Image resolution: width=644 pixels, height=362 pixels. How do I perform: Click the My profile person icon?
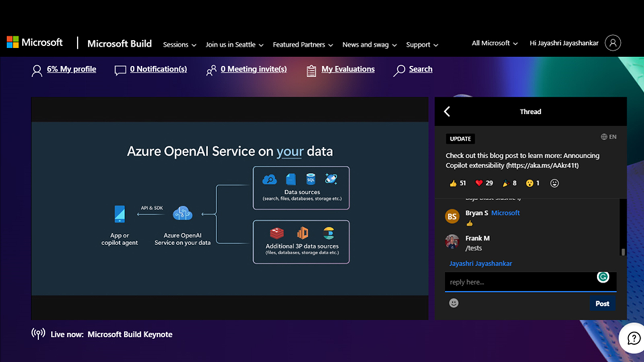click(37, 70)
